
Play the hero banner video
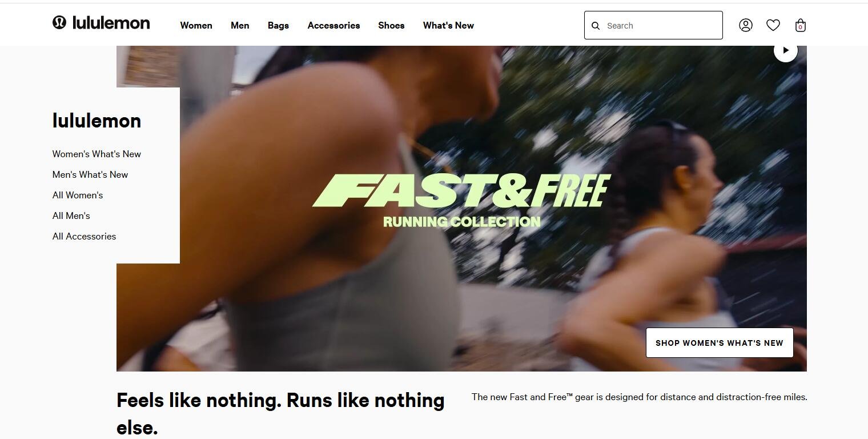pyautogui.click(x=786, y=50)
